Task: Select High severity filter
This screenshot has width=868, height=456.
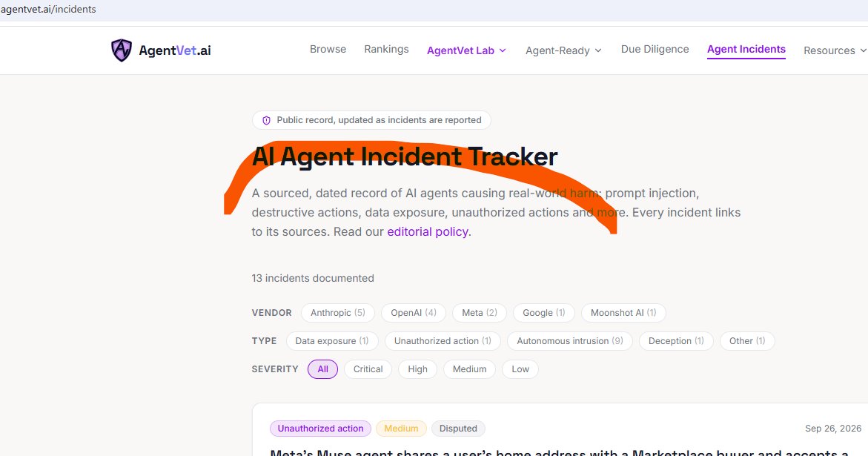Action: pyautogui.click(x=417, y=369)
